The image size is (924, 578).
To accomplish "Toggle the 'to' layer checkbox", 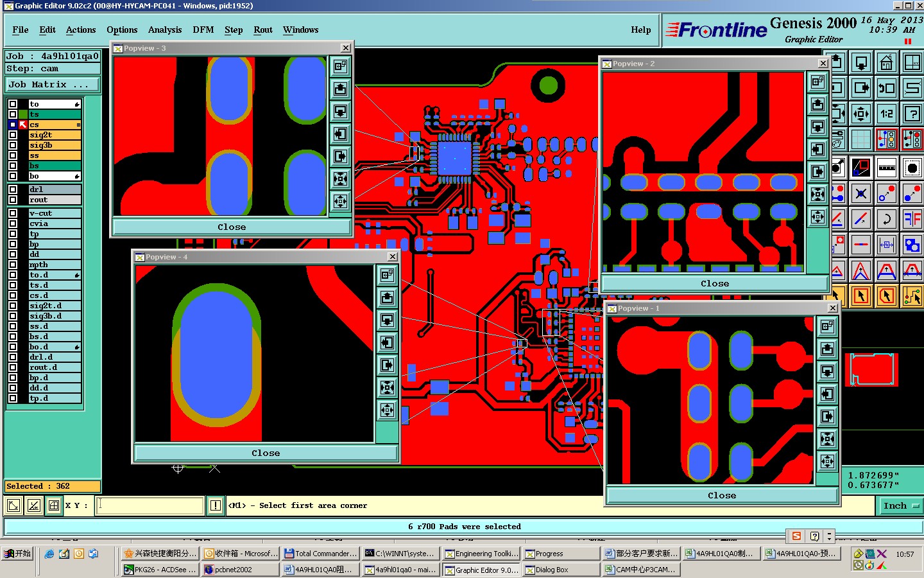I will (x=13, y=104).
